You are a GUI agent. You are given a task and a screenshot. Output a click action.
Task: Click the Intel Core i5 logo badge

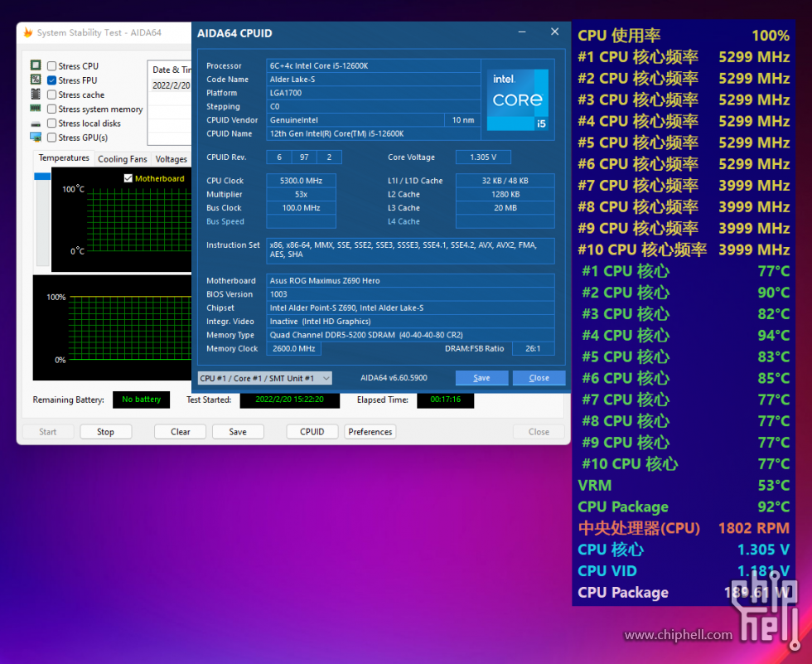point(517,99)
